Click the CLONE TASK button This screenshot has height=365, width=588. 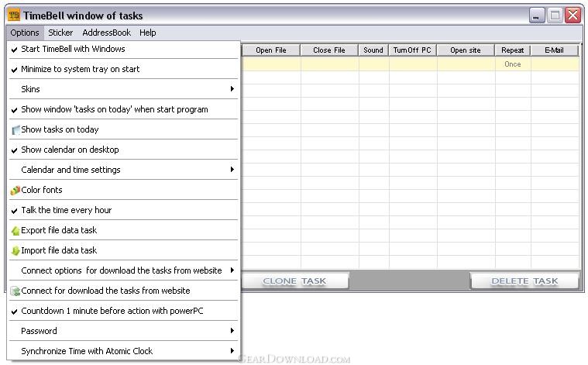pos(294,281)
